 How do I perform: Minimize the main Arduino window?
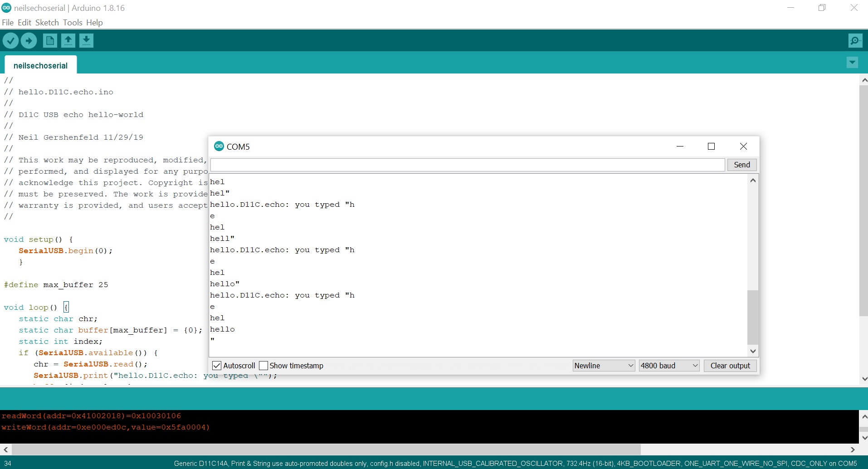point(790,8)
